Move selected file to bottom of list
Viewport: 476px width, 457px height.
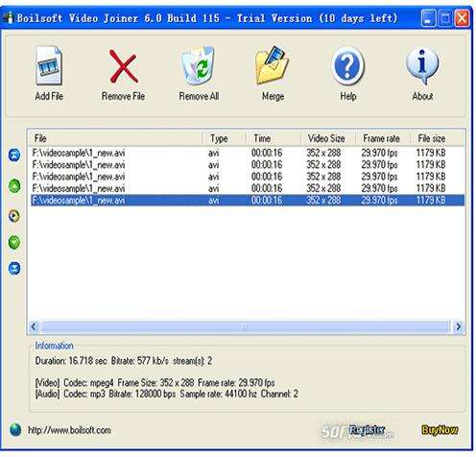14,268
